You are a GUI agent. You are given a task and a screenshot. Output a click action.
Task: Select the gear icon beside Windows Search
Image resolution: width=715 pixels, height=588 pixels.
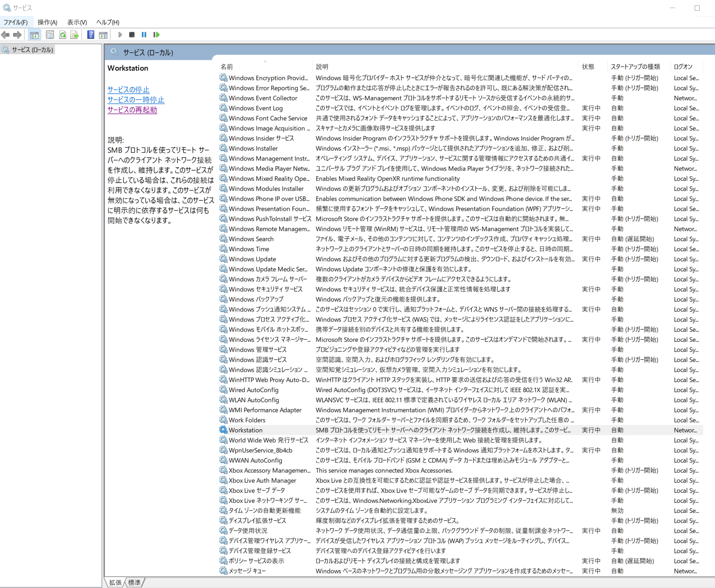click(223, 239)
